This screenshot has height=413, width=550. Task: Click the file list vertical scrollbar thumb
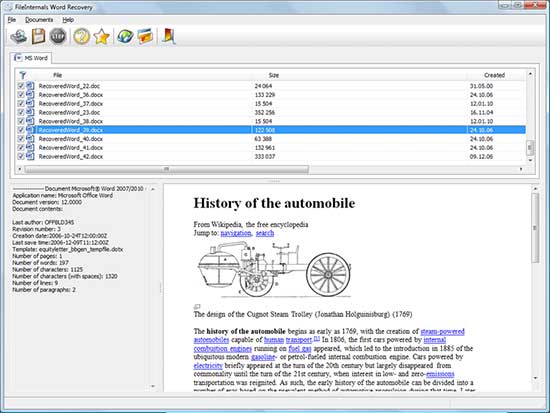[x=530, y=148]
